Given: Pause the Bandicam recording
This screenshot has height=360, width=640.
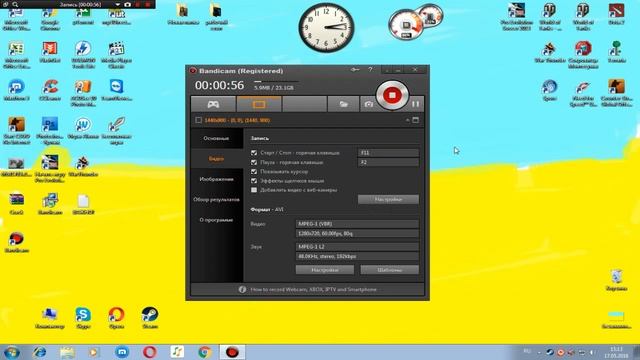Looking at the screenshot, I should (x=415, y=104).
